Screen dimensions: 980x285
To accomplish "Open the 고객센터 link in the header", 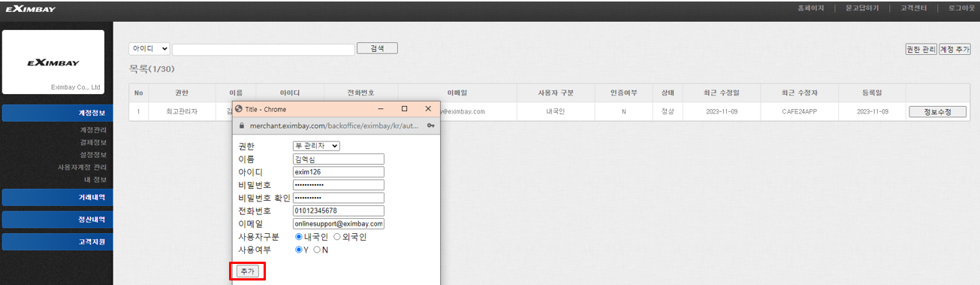I will click(x=914, y=8).
